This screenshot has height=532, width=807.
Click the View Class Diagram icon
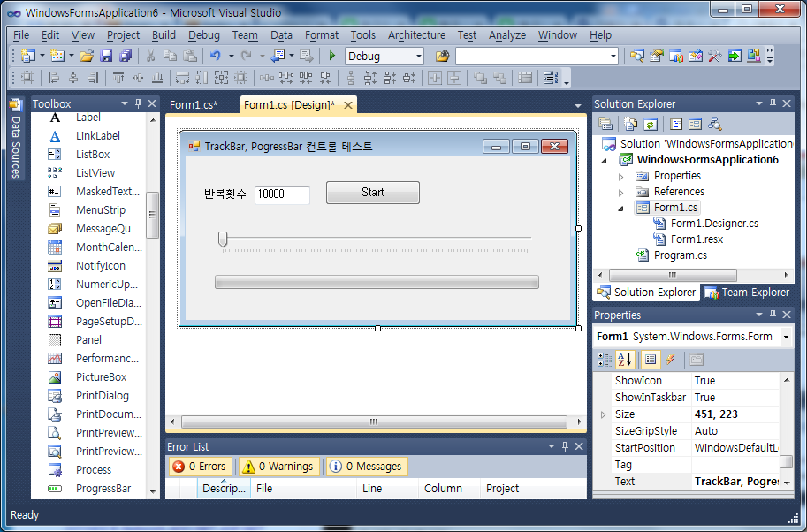point(714,124)
